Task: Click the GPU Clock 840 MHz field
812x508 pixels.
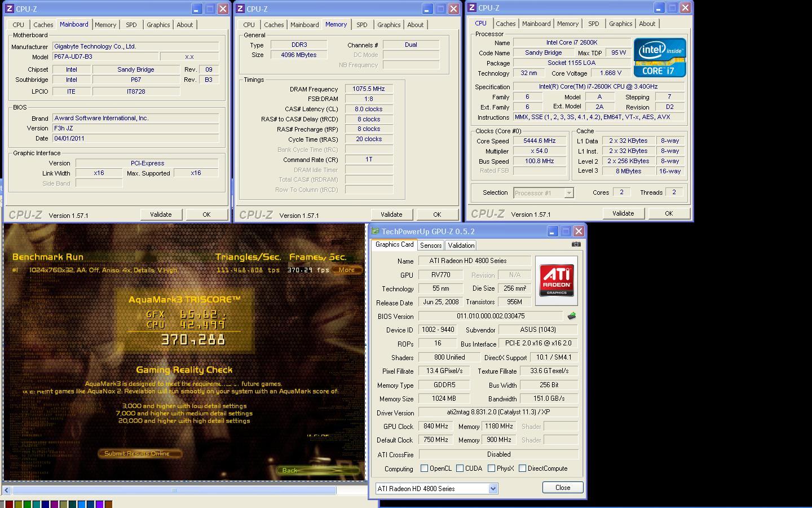Action: (436, 426)
